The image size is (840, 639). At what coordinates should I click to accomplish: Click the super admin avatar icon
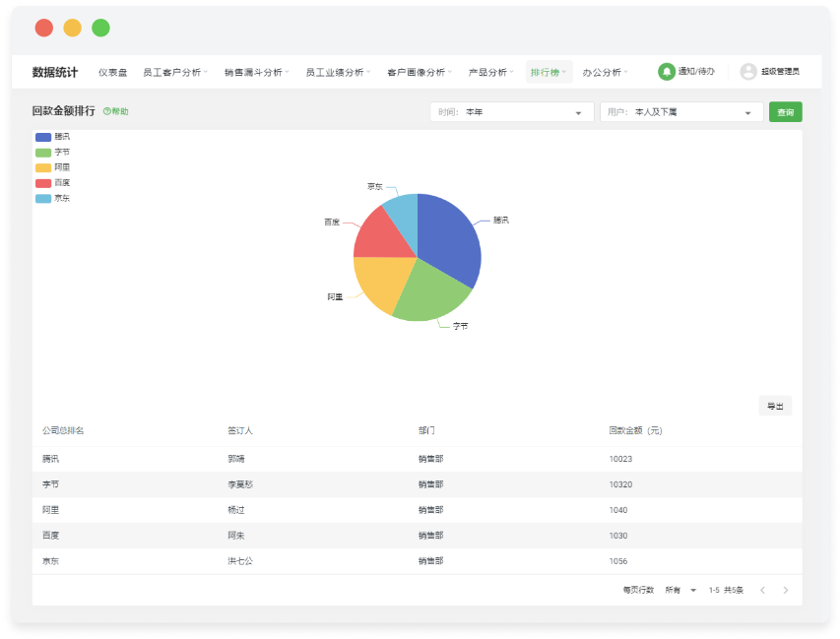748,71
